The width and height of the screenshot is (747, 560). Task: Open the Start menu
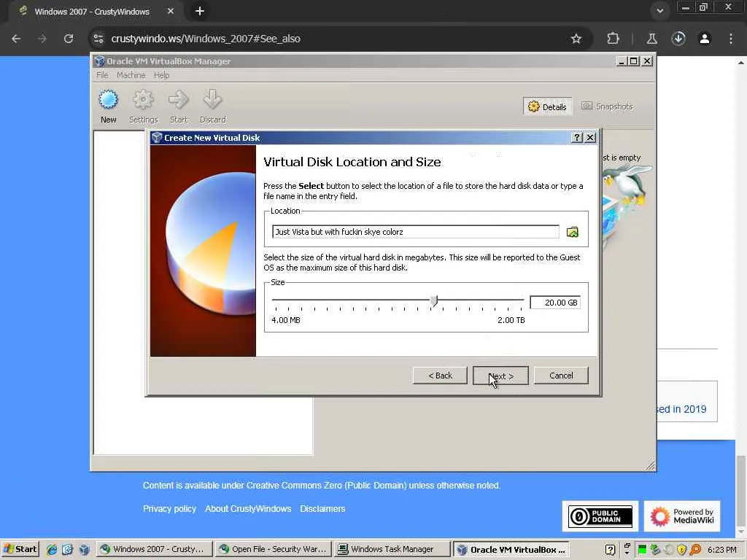coord(20,550)
